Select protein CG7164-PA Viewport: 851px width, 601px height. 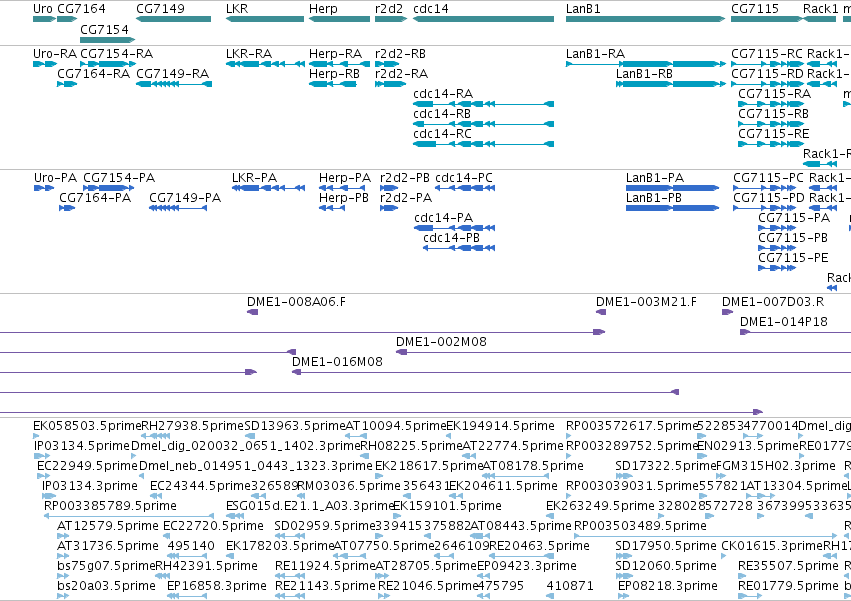67,208
